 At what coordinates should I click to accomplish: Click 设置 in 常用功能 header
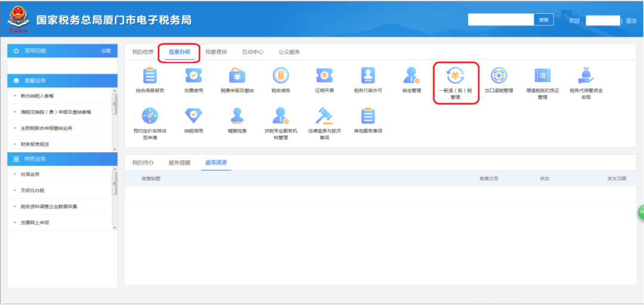point(106,51)
